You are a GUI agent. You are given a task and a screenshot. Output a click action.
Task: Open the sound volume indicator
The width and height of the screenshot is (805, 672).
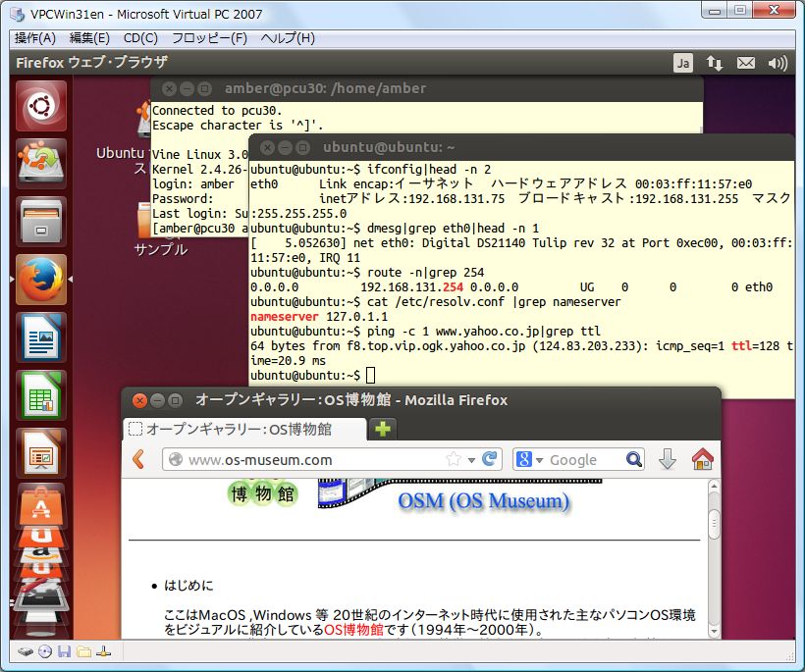pyautogui.click(x=778, y=63)
